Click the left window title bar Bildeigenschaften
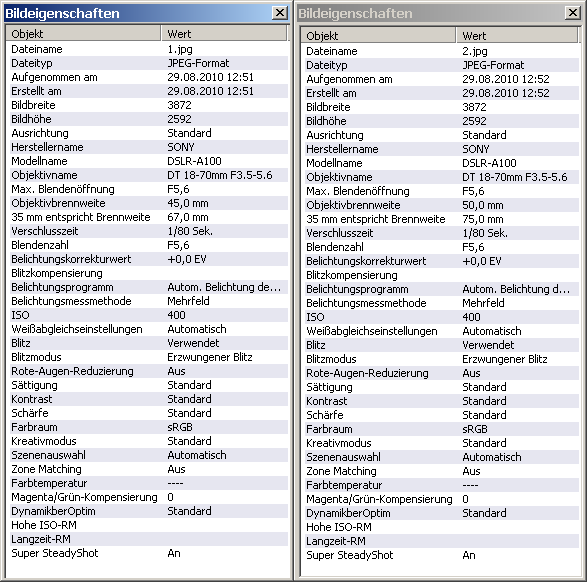This screenshot has width=587, height=582. 138,13
